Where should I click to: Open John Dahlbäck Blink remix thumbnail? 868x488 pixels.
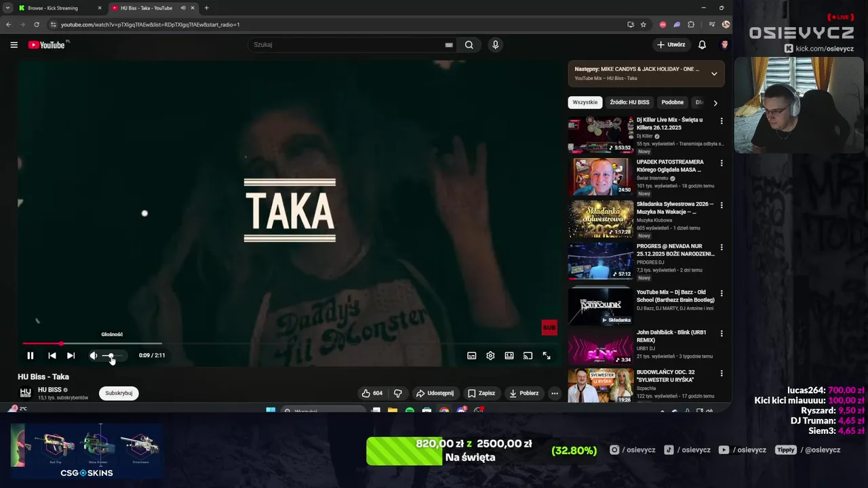click(600, 348)
